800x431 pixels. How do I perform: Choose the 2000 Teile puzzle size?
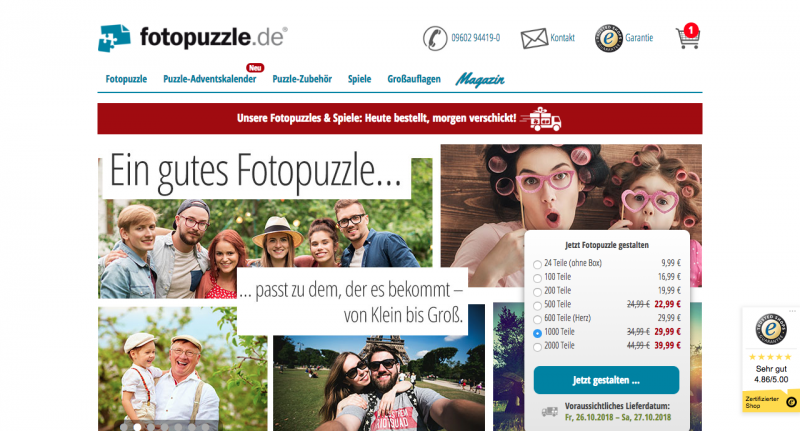pos(537,347)
